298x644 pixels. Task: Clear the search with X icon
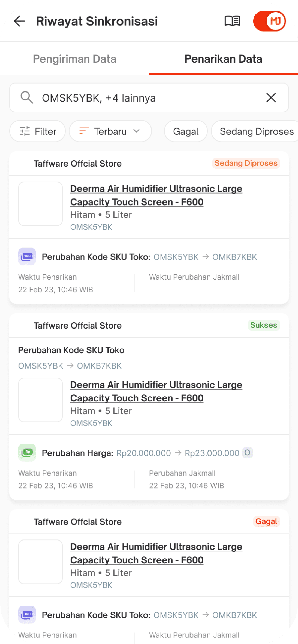point(271,97)
